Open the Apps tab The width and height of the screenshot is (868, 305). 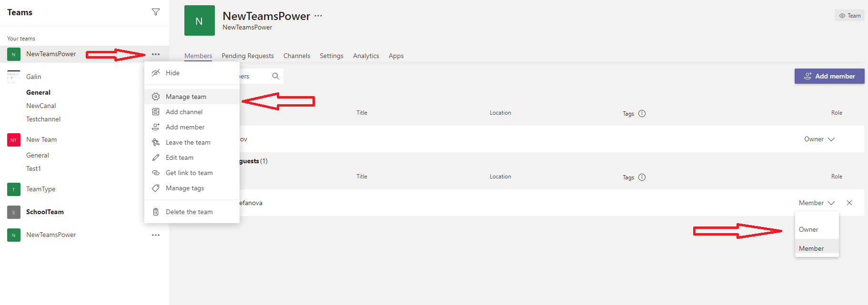396,56
